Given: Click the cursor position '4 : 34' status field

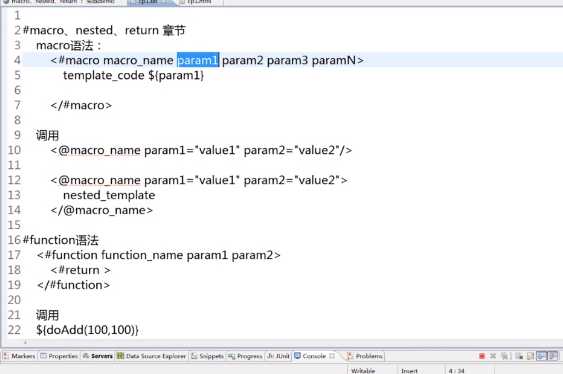Looking at the screenshot, I should 456,370.
